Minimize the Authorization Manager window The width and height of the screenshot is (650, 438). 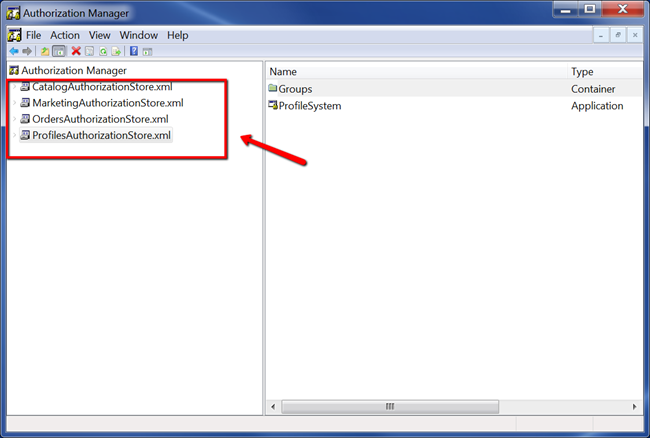click(565, 10)
